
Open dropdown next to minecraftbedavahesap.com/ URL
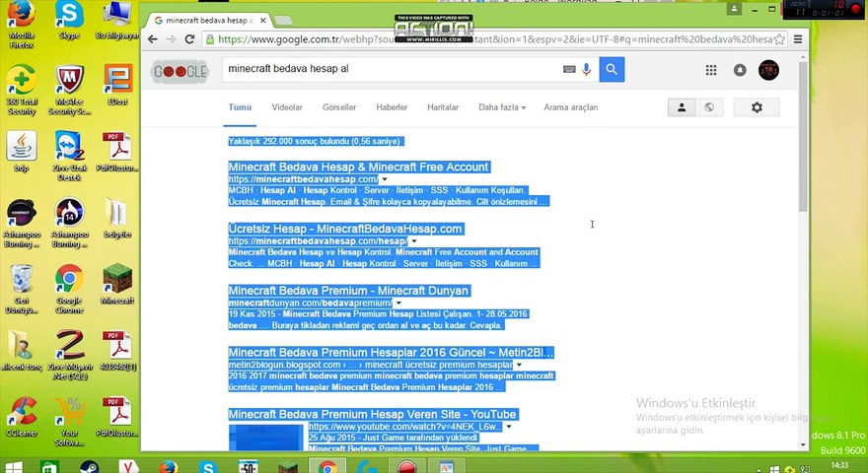click(385, 179)
